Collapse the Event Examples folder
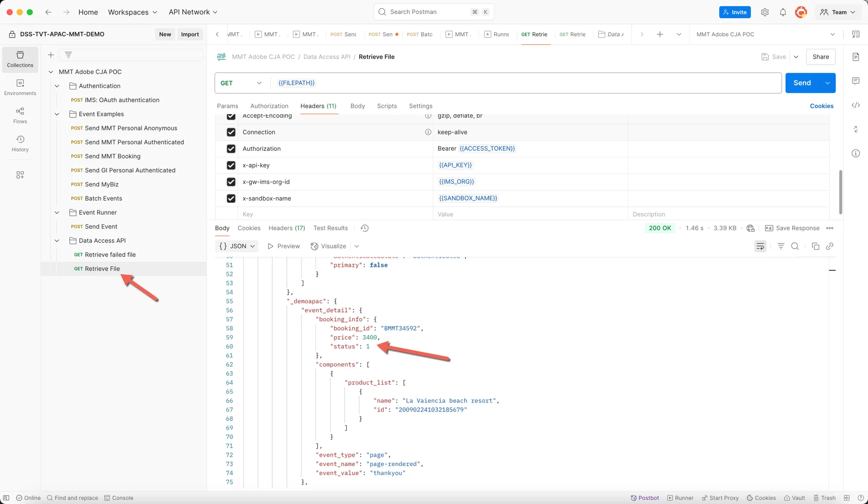Viewport: 868px width, 504px height. pyautogui.click(x=57, y=114)
